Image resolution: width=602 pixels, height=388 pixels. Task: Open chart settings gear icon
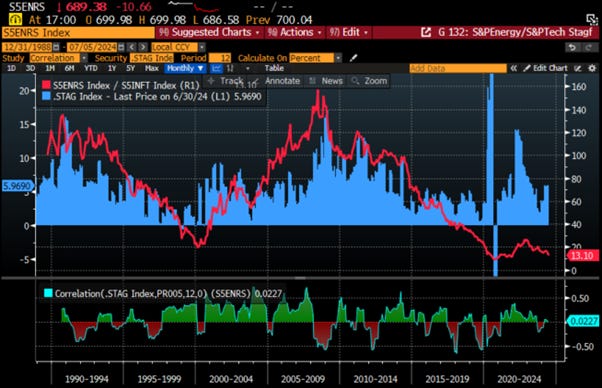pyautogui.click(x=592, y=68)
